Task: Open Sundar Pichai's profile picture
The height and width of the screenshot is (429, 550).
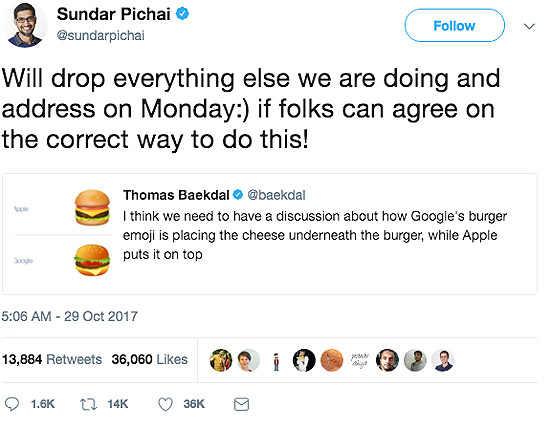Action: tap(24, 25)
